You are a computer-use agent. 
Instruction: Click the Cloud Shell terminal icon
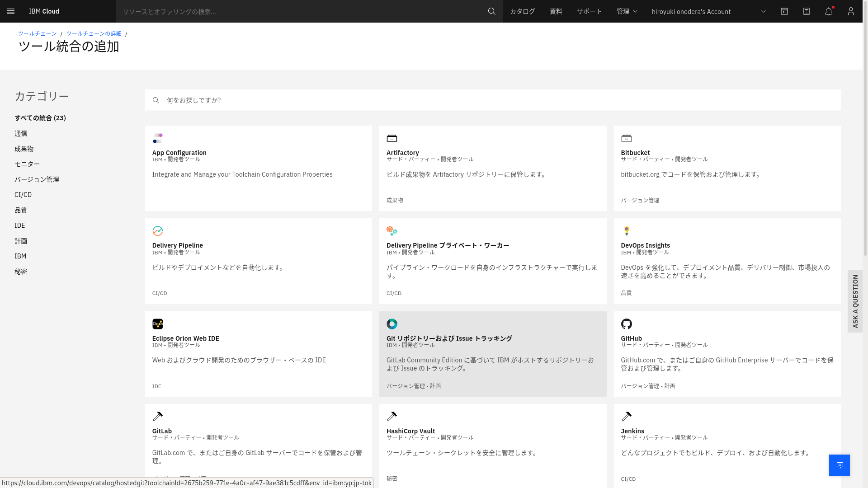point(784,11)
